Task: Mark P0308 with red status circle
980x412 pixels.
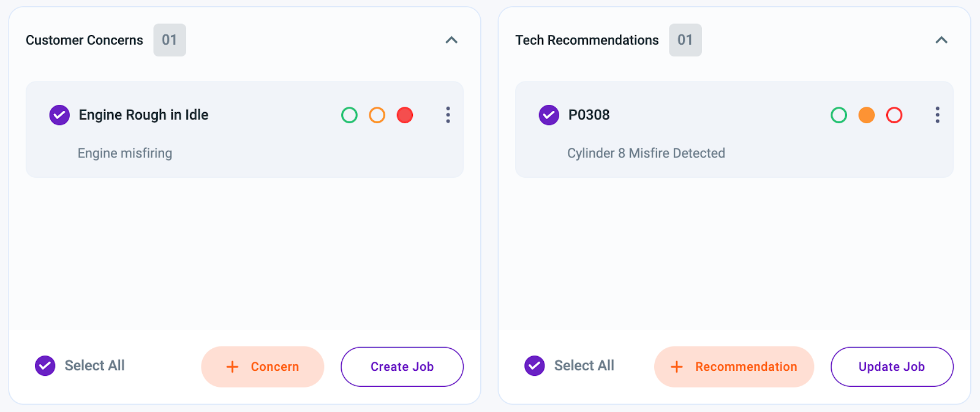Action: [894, 115]
